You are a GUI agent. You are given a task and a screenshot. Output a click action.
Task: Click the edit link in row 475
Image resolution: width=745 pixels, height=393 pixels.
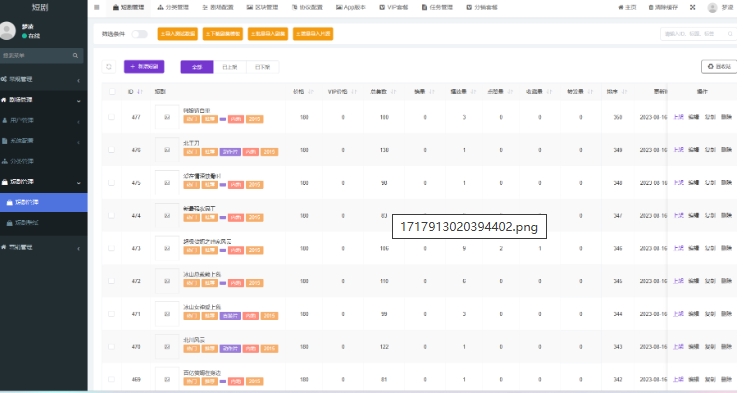[694, 182]
